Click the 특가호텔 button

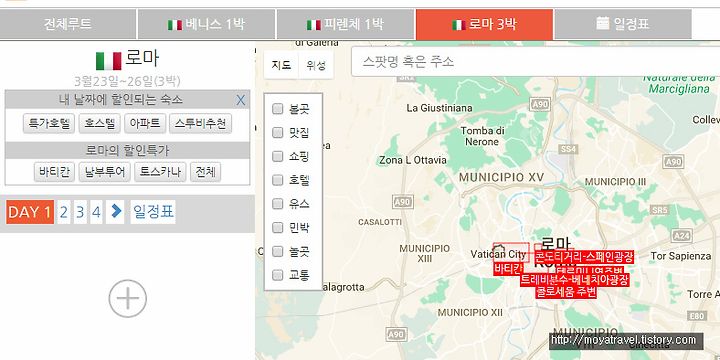click(49, 124)
